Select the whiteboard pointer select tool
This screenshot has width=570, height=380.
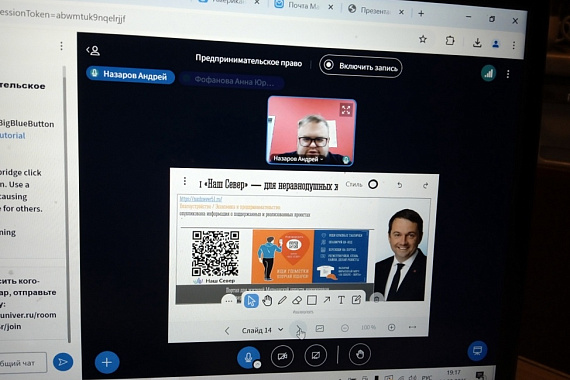point(251,300)
